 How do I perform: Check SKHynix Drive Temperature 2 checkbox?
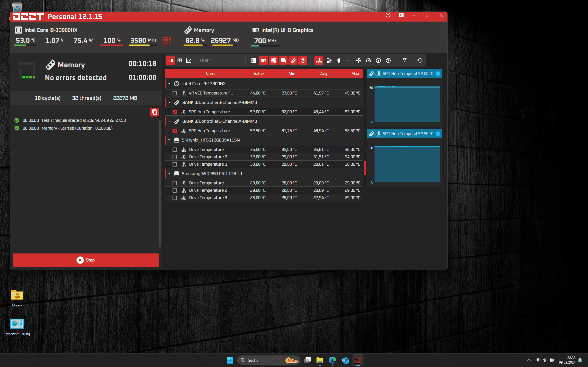coord(175,157)
